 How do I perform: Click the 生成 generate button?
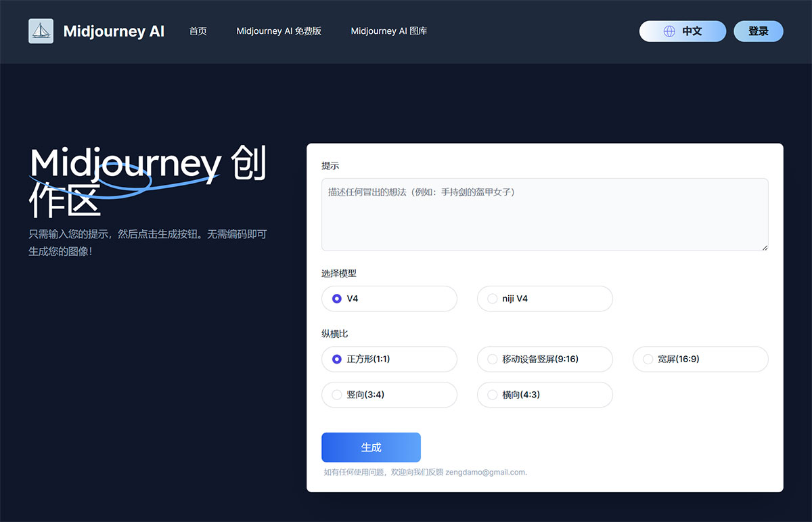pyautogui.click(x=371, y=447)
